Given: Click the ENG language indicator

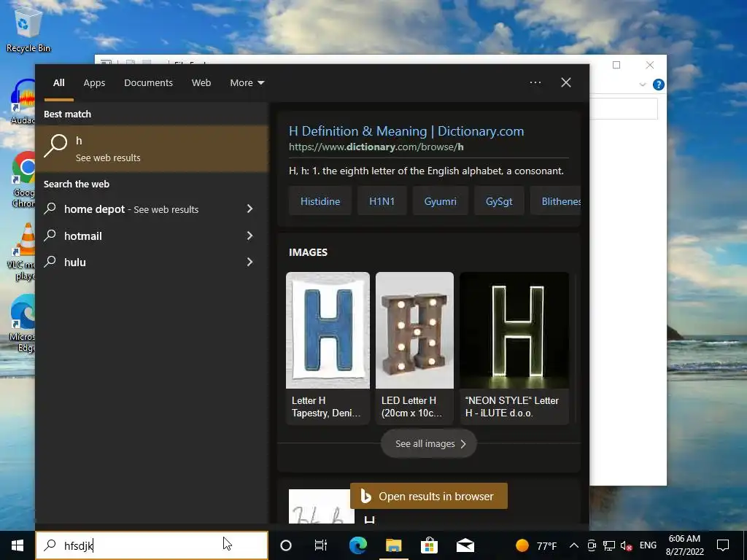Looking at the screenshot, I should click(x=648, y=545).
